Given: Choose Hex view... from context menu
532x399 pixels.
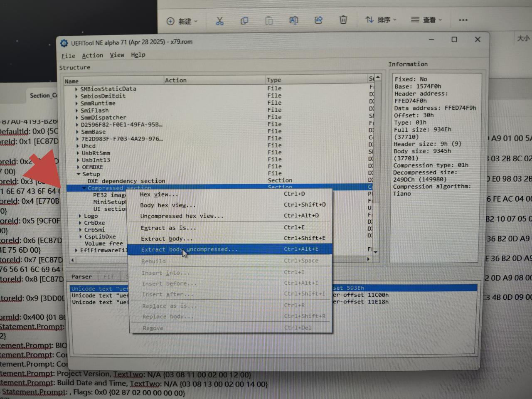Looking at the screenshot, I should (231, 194).
